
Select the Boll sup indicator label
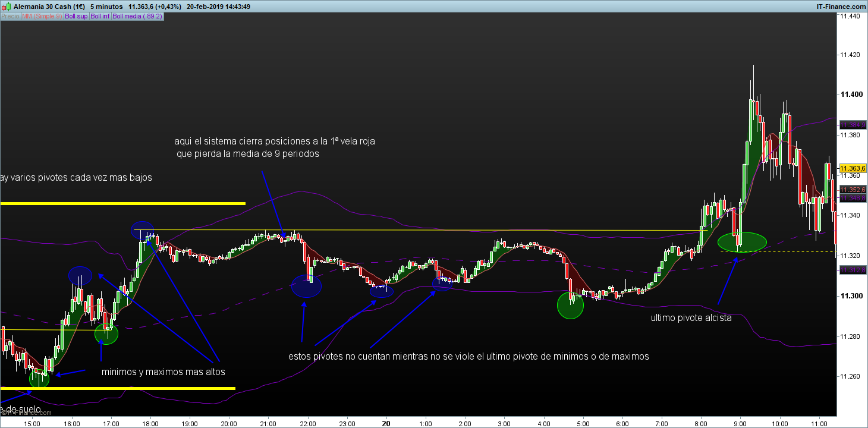pos(76,16)
